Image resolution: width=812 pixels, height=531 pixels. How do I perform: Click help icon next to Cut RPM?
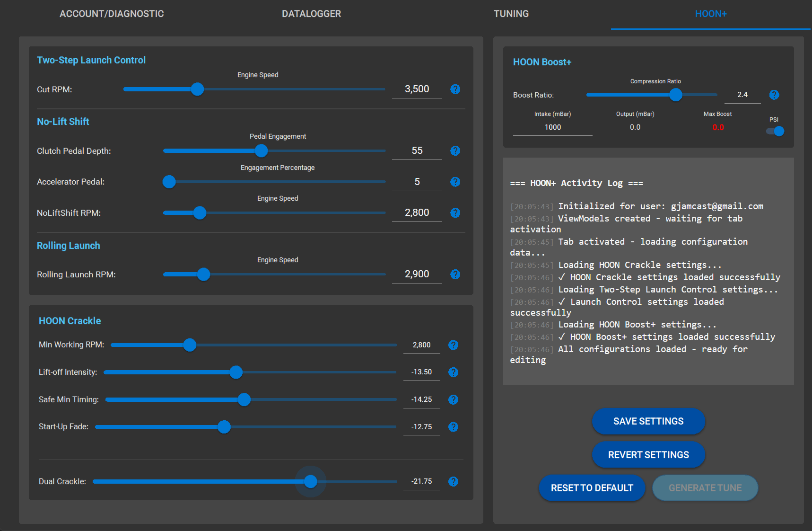click(x=455, y=89)
